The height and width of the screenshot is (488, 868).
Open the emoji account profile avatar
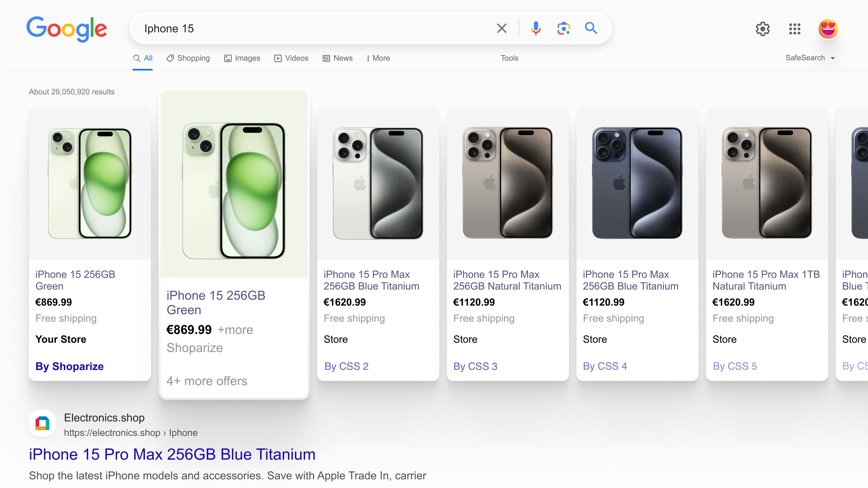828,29
